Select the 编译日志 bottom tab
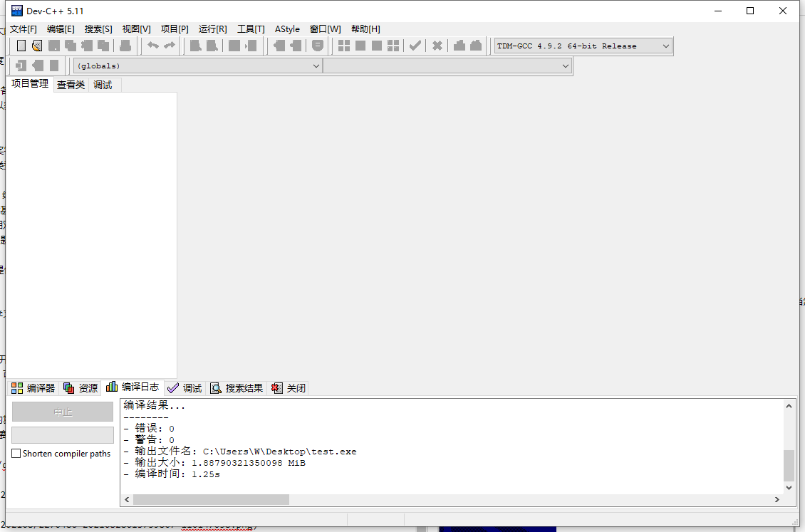The image size is (805, 532). point(133,387)
